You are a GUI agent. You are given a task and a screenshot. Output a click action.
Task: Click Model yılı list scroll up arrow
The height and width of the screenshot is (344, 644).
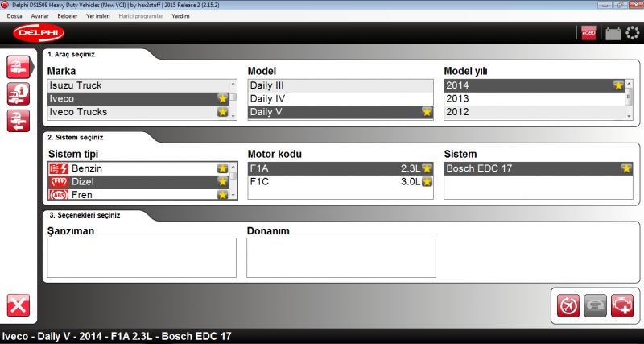pos(629,84)
